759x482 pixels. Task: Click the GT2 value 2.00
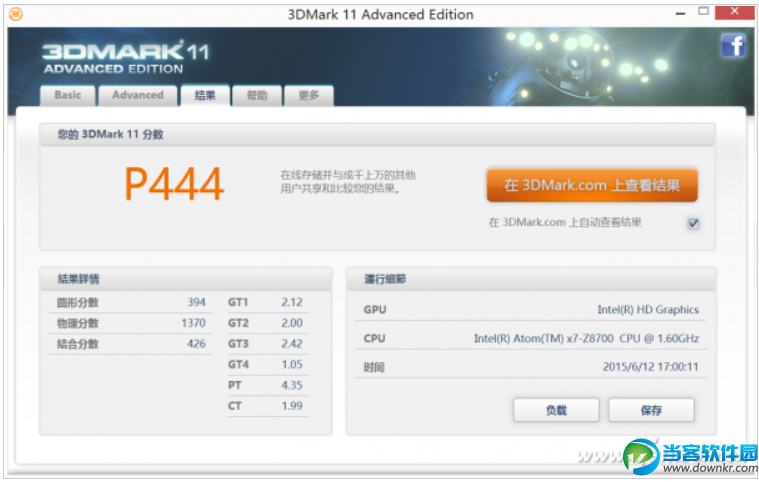coord(292,323)
